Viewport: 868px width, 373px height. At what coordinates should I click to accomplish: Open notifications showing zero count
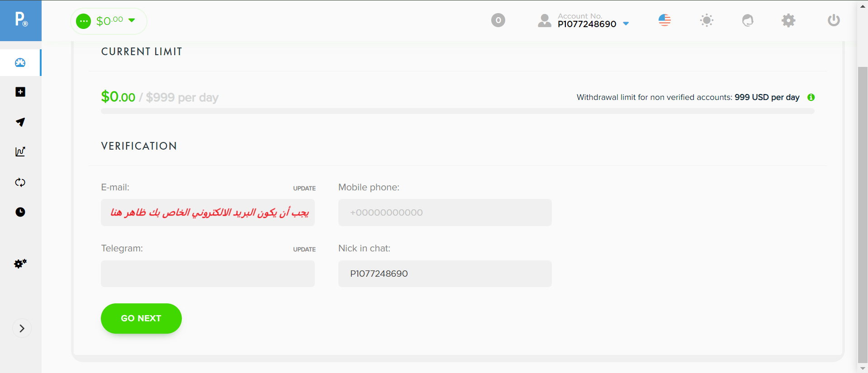[x=498, y=20]
